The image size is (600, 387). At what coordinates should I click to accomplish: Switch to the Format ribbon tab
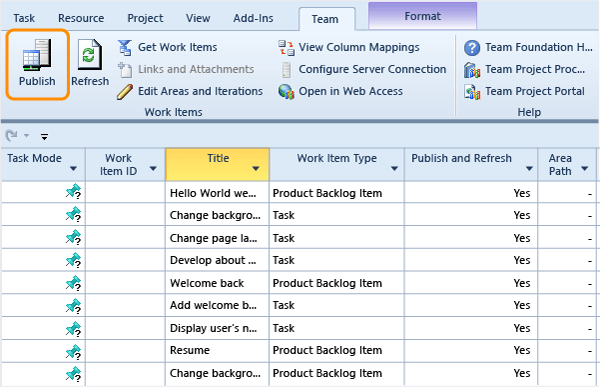pyautogui.click(x=422, y=16)
